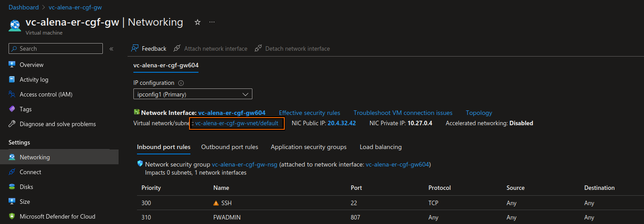Open the Topology link

pos(479,113)
